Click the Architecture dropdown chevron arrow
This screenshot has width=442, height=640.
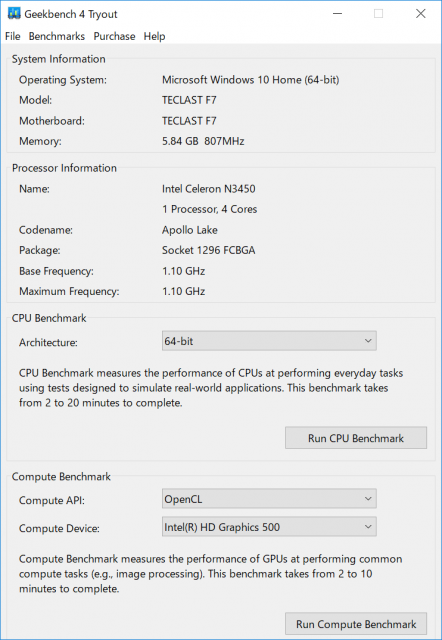point(368,341)
